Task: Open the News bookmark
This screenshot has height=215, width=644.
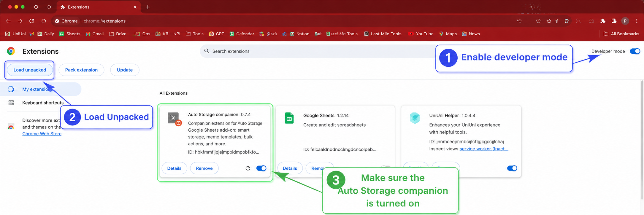Action: click(471, 34)
